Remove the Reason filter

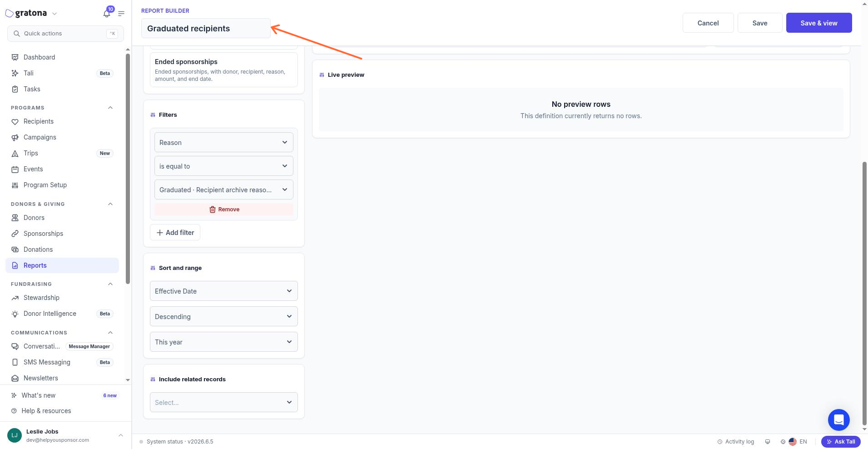223,210
